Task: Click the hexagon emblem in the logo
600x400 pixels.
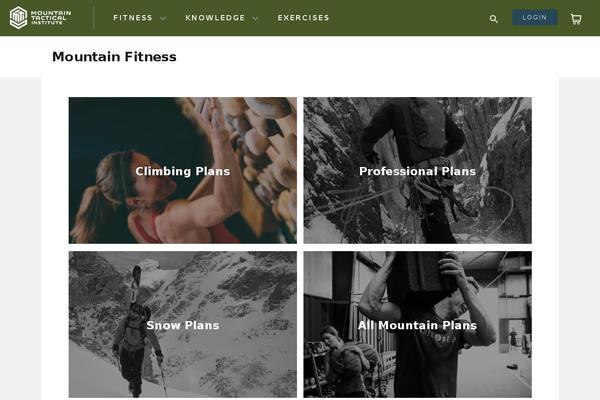Action: (18, 18)
